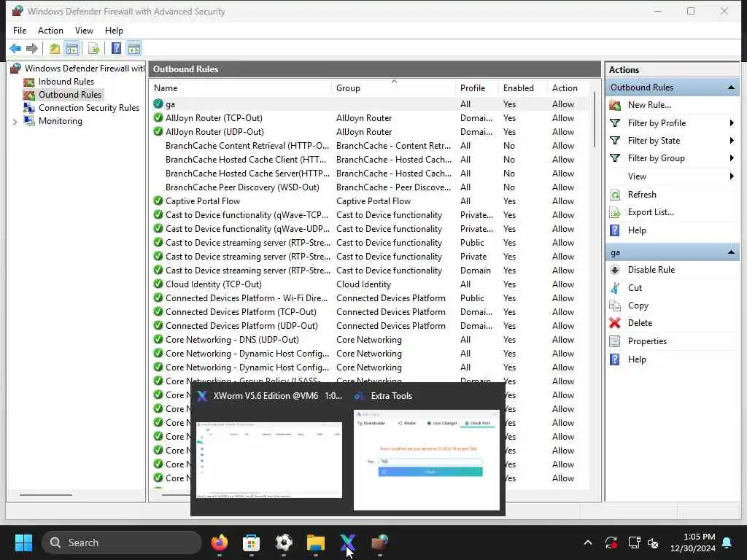This screenshot has width=747, height=560.
Task: Select Connection Security Rules in the tree
Action: (88, 108)
